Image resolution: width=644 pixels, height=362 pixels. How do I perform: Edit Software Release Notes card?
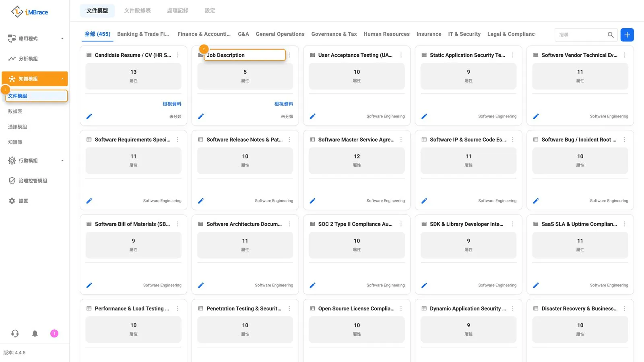tap(201, 201)
